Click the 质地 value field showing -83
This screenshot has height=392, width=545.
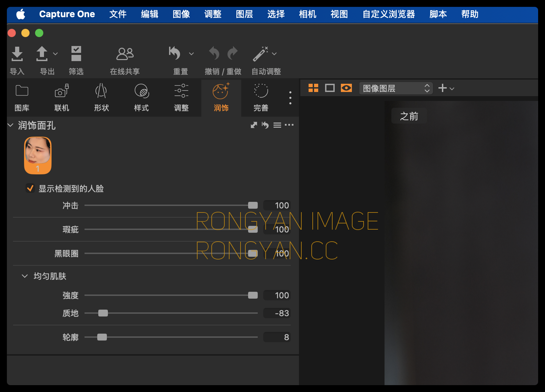coord(277,313)
